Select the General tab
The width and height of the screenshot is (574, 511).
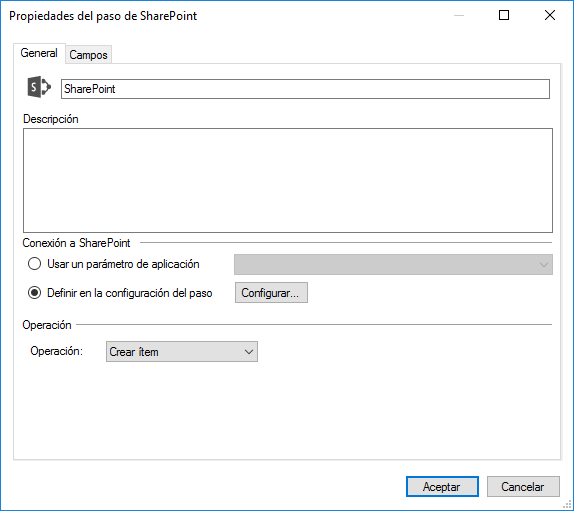coord(39,53)
